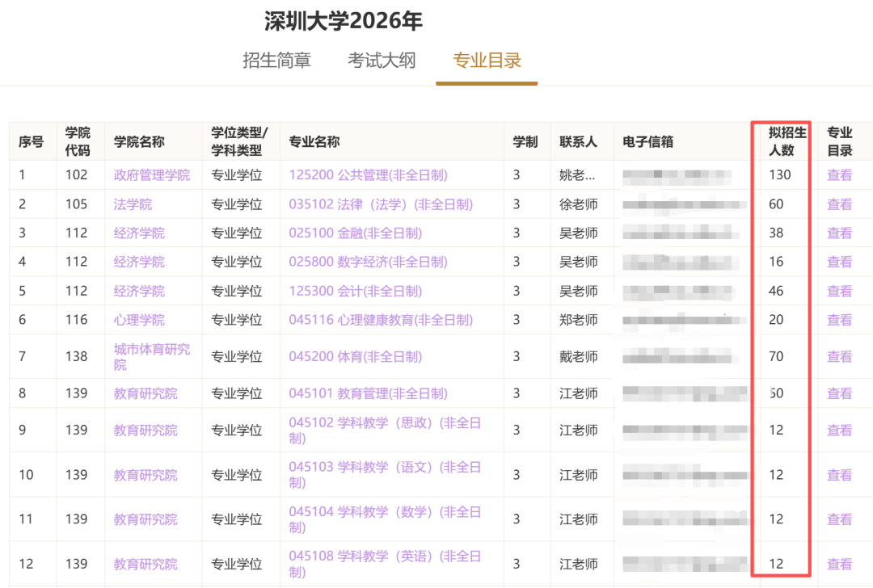Click 查看 for 公共管理 row
This screenshot has height=588, width=873.
click(x=839, y=175)
